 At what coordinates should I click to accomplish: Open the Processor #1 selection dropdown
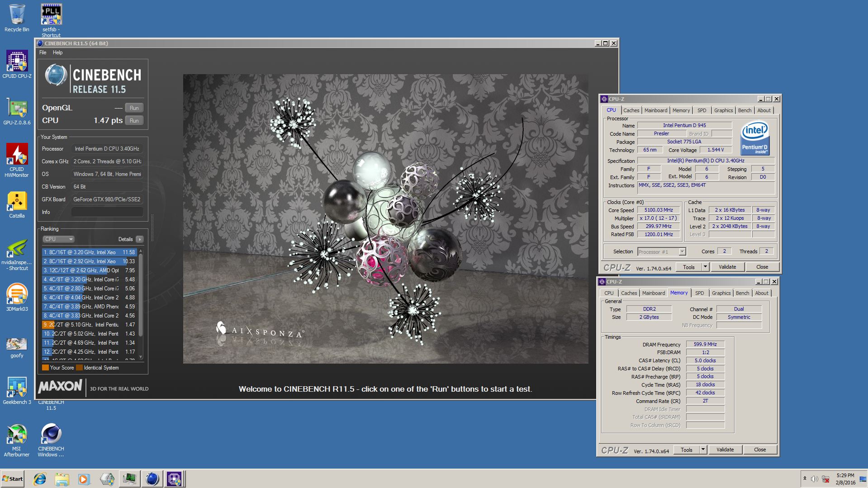coord(662,252)
